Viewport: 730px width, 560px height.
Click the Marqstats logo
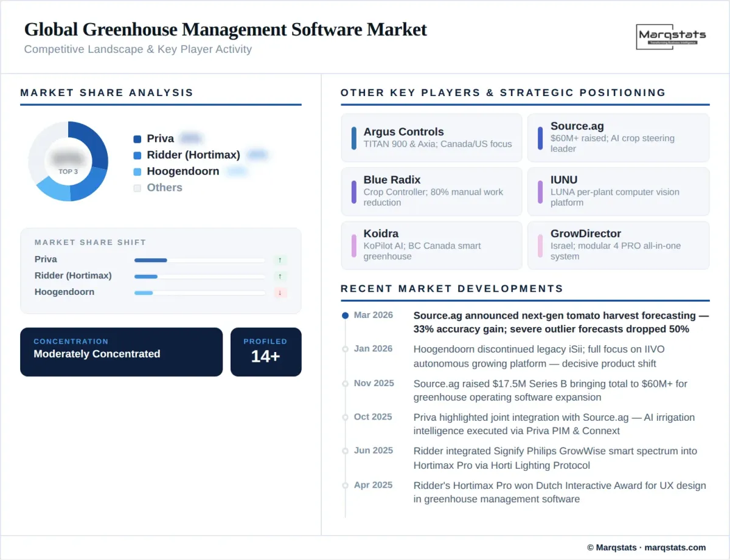pyautogui.click(x=670, y=36)
